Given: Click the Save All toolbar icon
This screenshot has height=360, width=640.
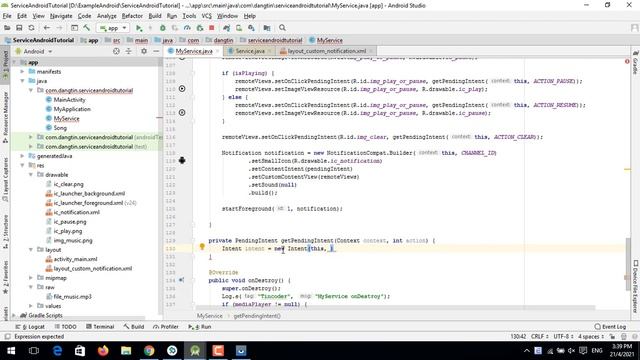Looking at the screenshot, I should pyautogui.click(x=19, y=28).
